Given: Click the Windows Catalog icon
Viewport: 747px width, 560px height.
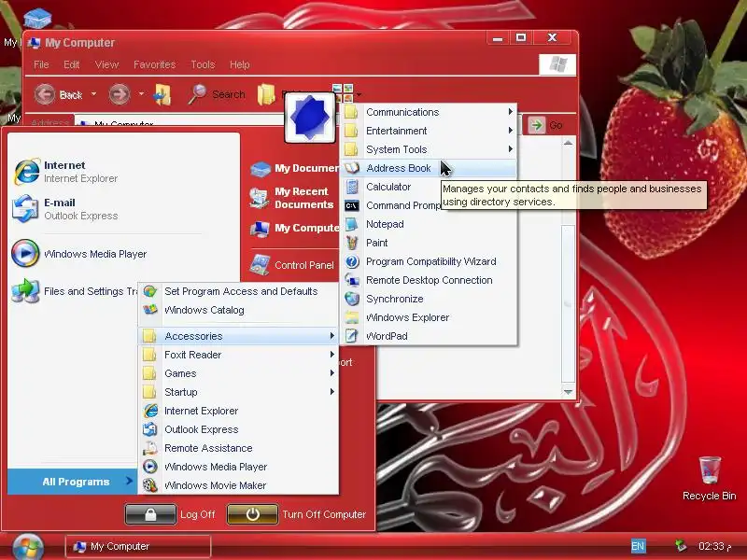Looking at the screenshot, I should click(x=150, y=310).
